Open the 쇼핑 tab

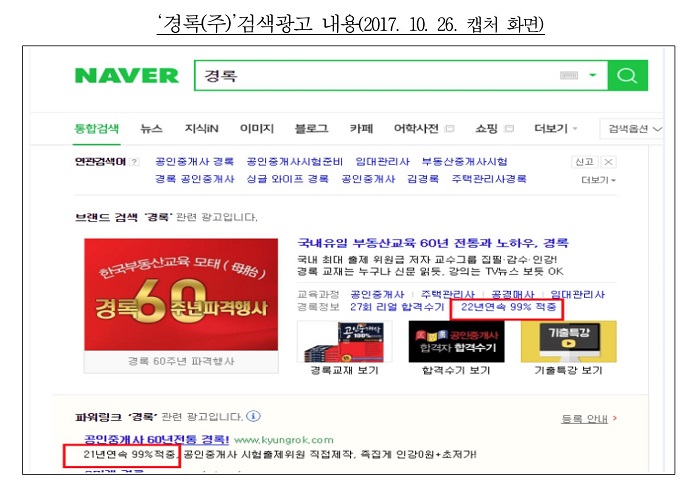[487, 129]
